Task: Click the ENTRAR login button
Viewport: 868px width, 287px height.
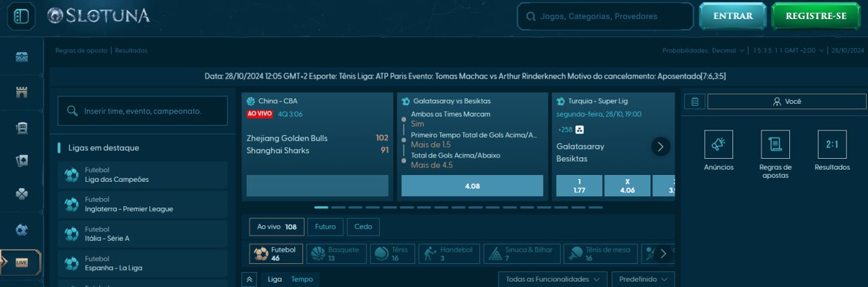Action: coord(733,16)
